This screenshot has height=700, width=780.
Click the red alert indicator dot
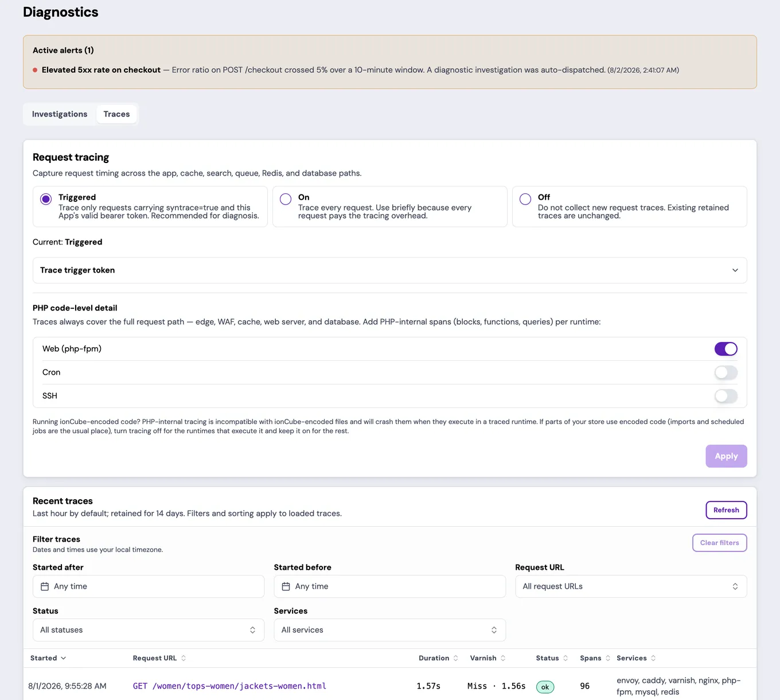(35, 70)
